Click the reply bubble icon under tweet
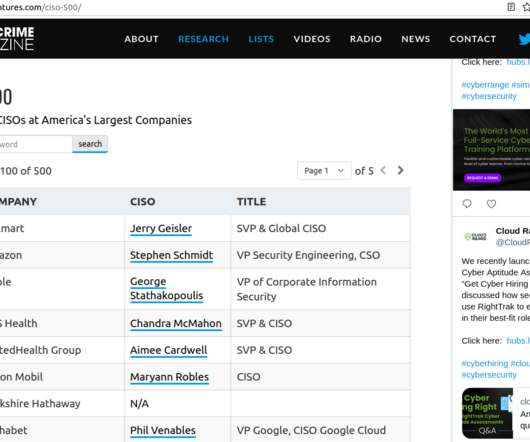 pyautogui.click(x=467, y=204)
